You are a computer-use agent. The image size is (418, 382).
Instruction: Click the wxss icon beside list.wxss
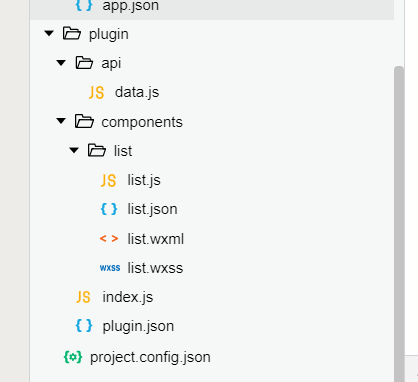pyautogui.click(x=110, y=268)
